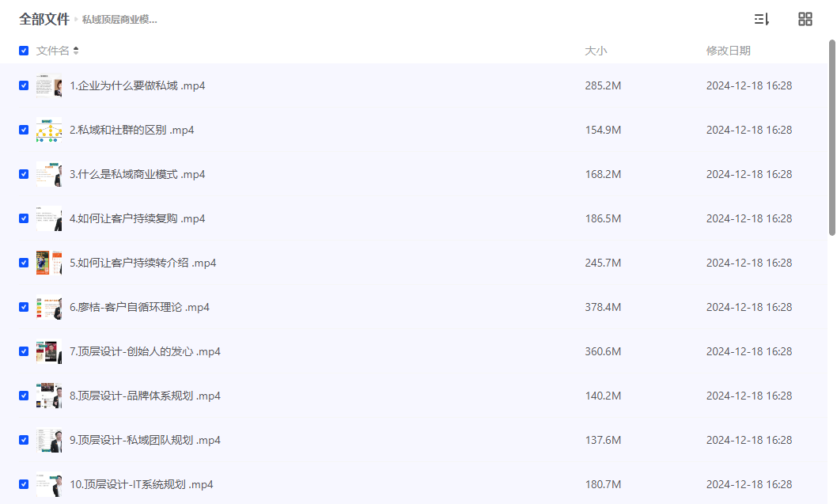Sort by 大小 column header
Screen dimensions: 837x504
(596, 51)
